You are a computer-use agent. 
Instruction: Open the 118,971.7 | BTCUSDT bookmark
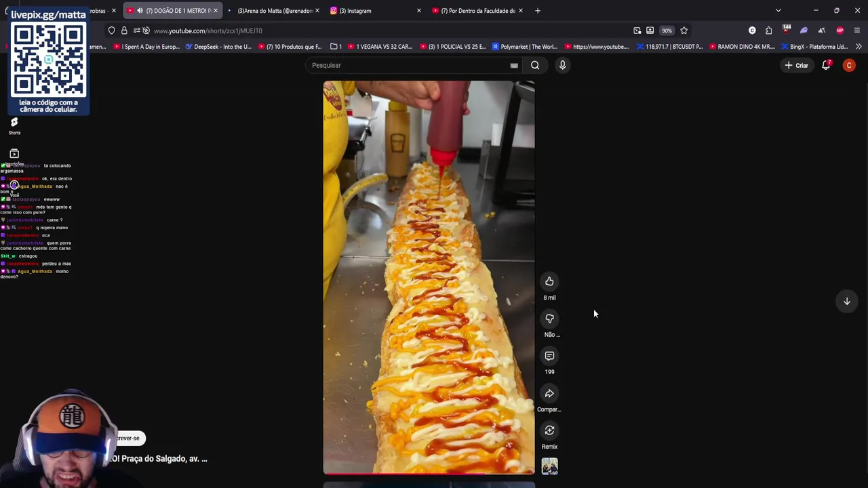click(x=670, y=47)
